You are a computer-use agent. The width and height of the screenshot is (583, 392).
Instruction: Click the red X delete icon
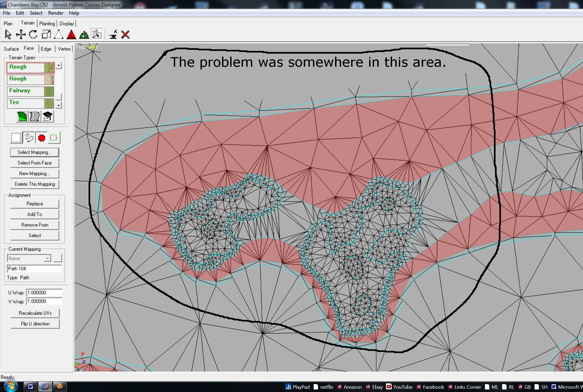point(125,35)
